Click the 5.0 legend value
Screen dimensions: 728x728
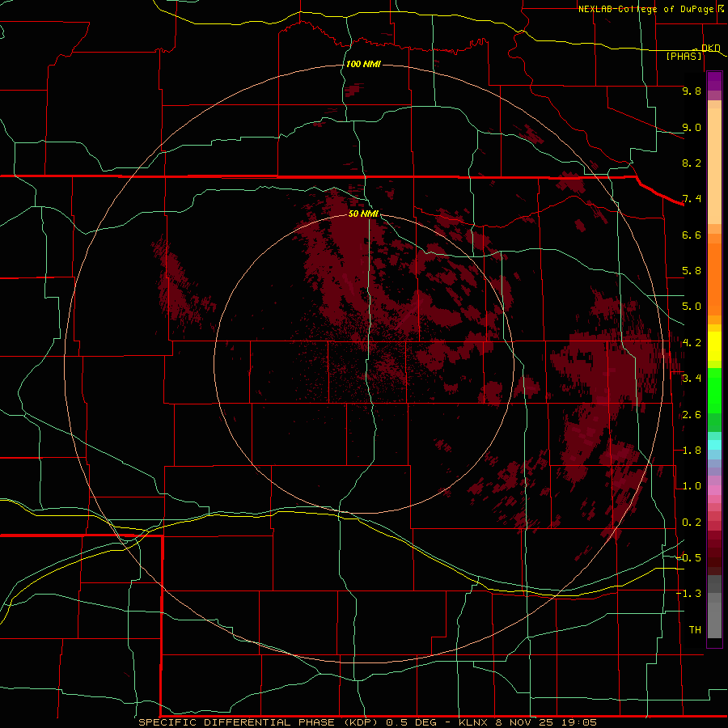692,307
